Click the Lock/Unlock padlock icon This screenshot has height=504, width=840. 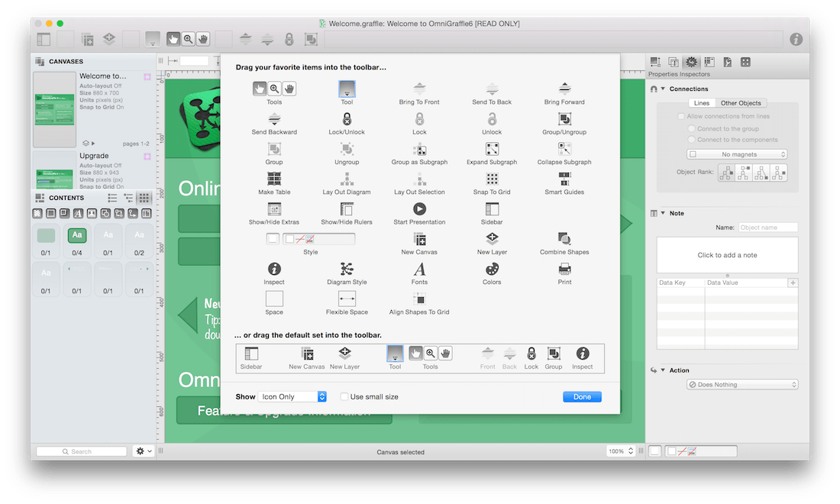tap(347, 118)
